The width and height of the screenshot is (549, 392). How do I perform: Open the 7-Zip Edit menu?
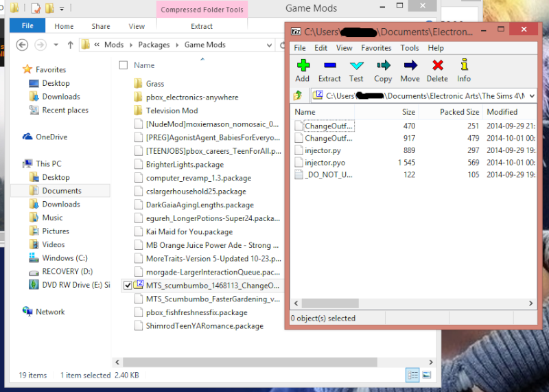320,48
